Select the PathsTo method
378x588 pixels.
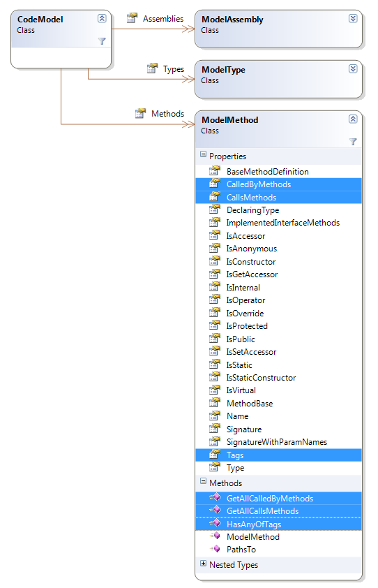point(278,550)
